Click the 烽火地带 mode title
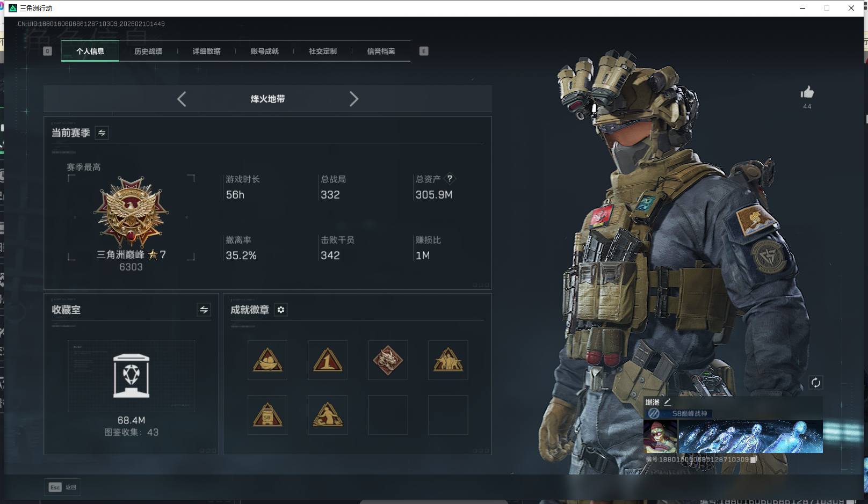 point(267,99)
